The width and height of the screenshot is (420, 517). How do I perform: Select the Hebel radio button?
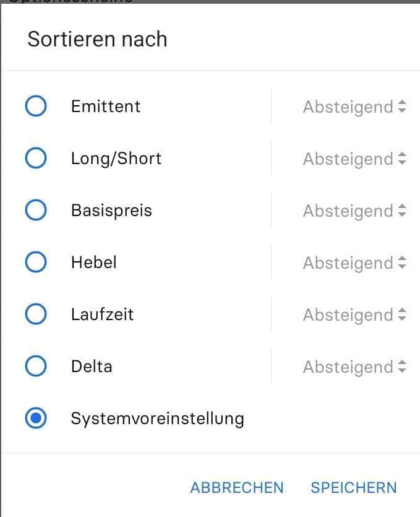point(36,263)
